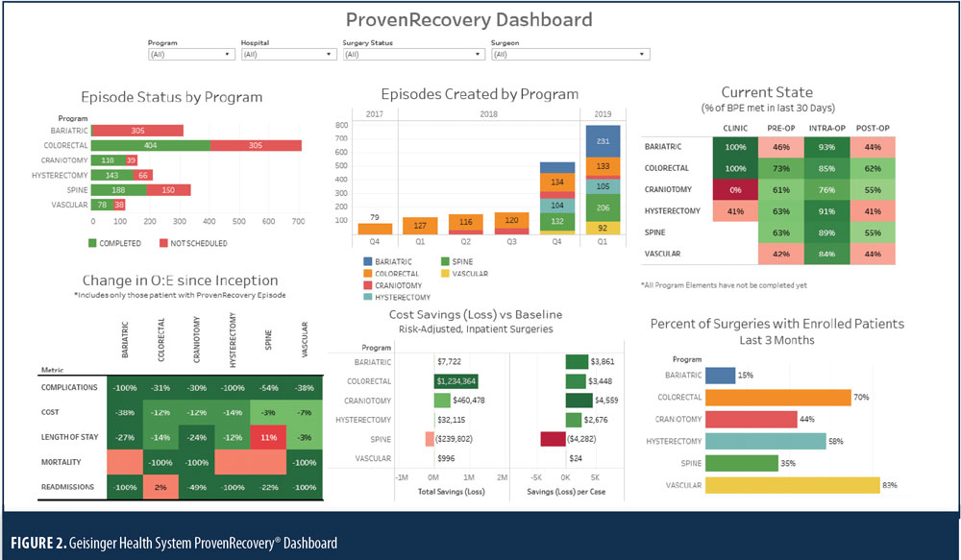
Task: Click the red NOT SCHEDULED legend swatch
Action: point(163,243)
